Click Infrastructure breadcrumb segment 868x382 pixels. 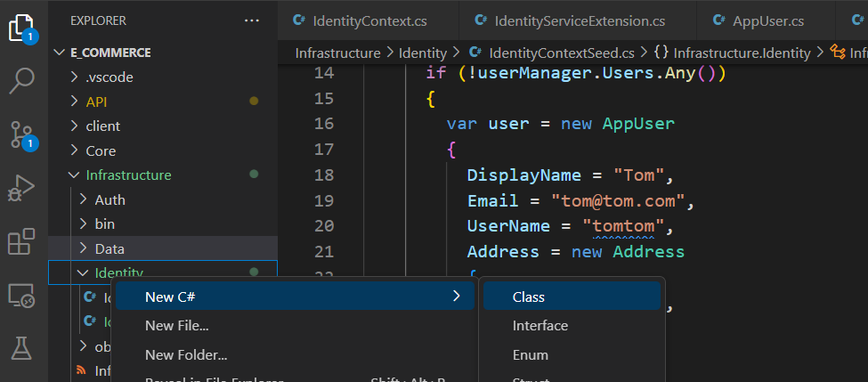[337, 53]
